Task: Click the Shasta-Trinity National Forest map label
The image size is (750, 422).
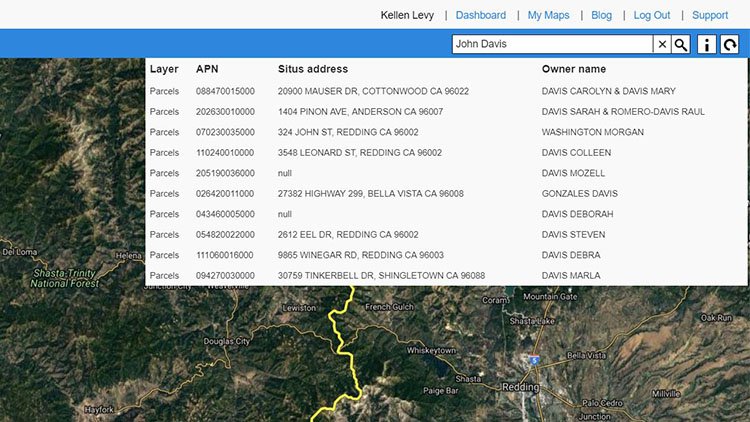Action: pos(65,278)
